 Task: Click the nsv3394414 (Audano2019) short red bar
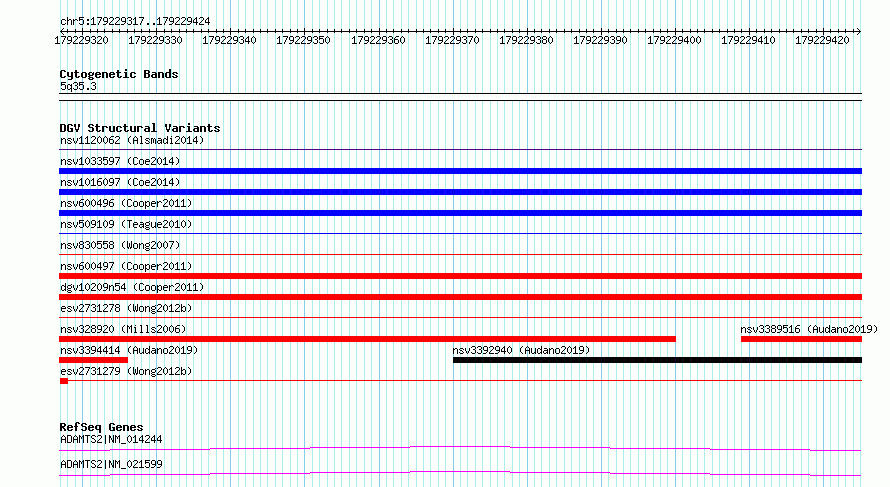(94, 360)
